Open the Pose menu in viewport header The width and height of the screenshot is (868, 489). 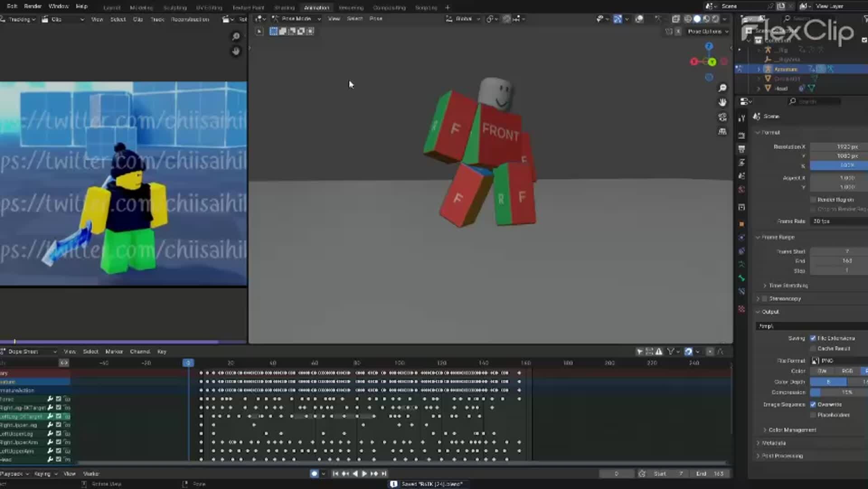(376, 19)
